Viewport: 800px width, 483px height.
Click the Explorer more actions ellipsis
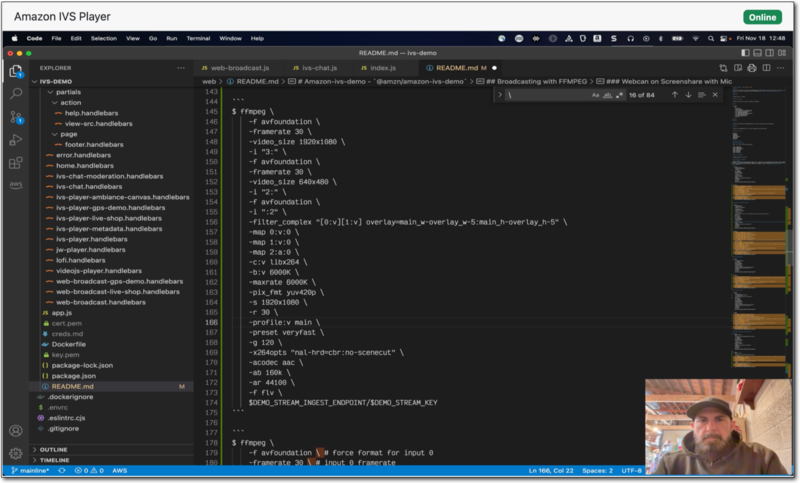pos(181,68)
